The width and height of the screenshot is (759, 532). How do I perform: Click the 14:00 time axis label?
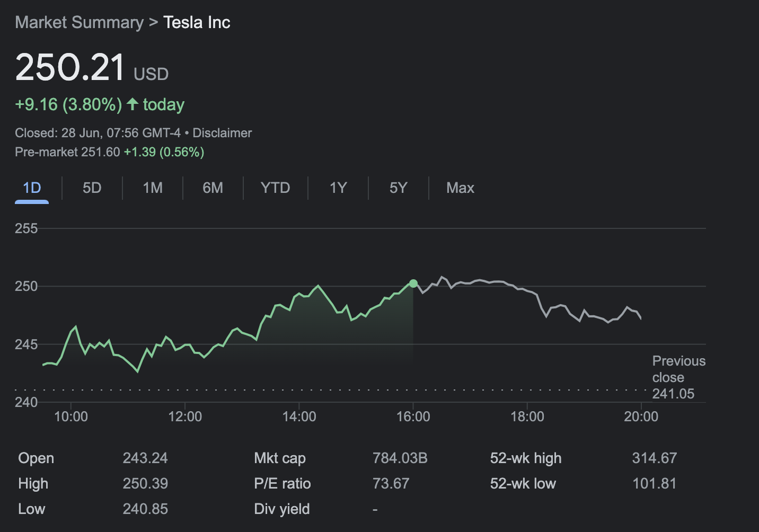pos(299,416)
